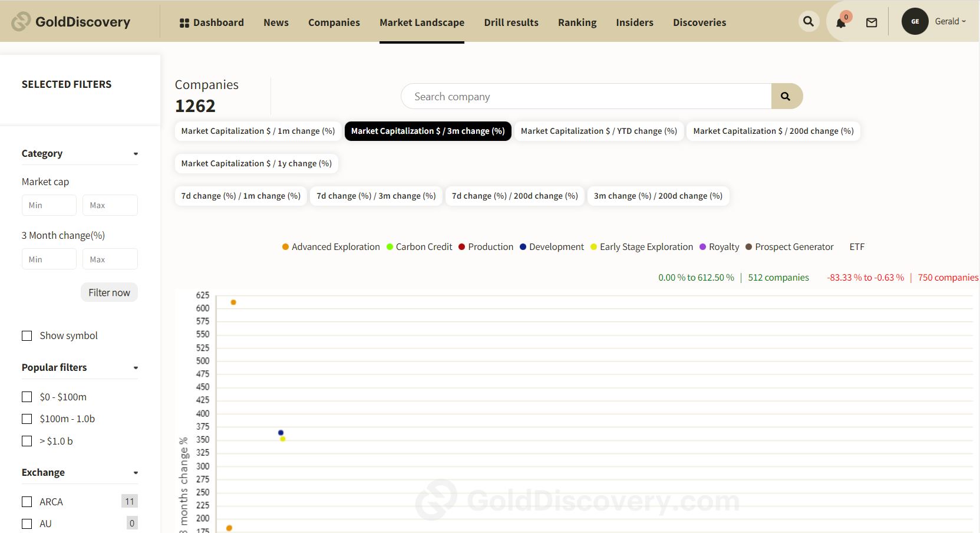980x533 pixels.
Task: Enable the ARCA exchange checkbox
Action: 27,502
